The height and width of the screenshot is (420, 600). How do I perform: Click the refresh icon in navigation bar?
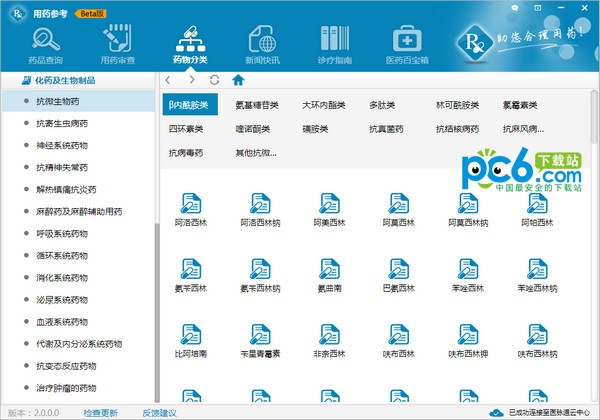click(x=214, y=80)
